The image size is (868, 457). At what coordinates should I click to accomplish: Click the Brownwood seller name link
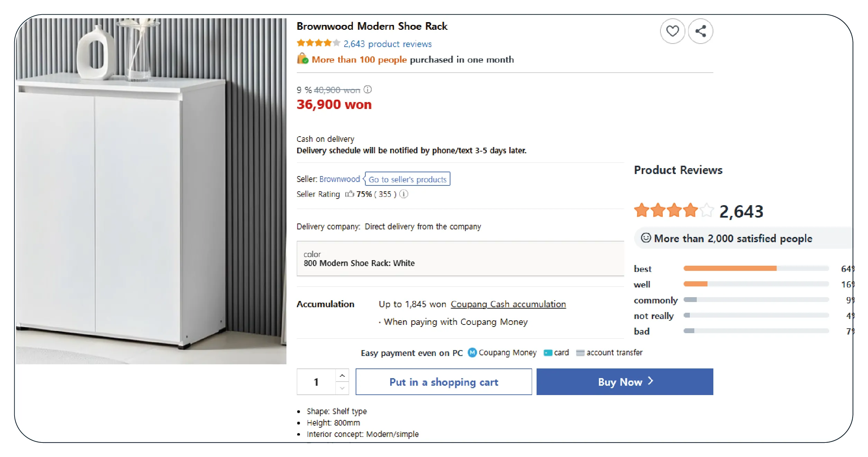pyautogui.click(x=339, y=179)
